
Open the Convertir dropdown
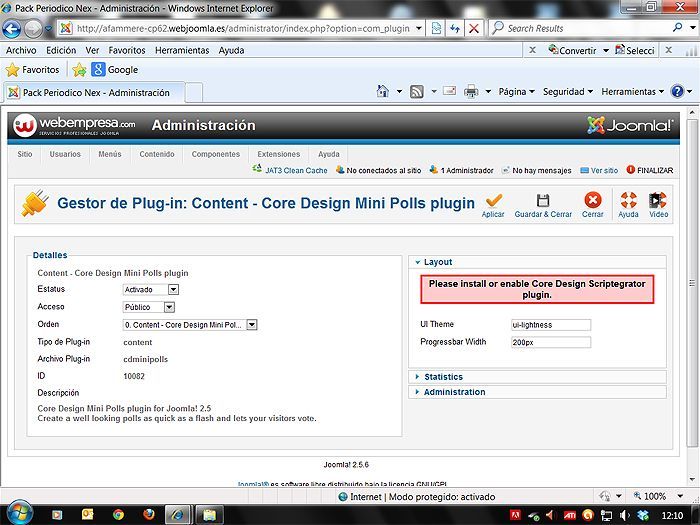point(606,50)
